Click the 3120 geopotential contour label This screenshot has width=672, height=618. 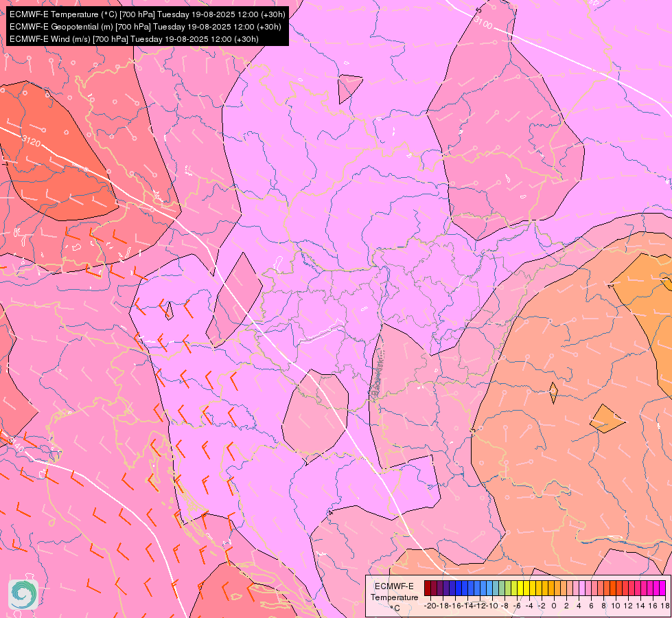coord(31,141)
